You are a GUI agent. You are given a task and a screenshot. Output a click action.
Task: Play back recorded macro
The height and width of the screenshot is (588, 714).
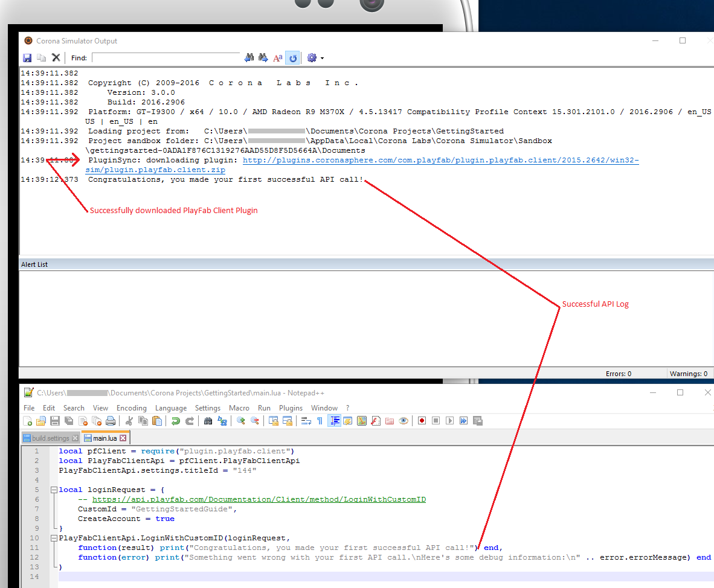[x=450, y=421]
